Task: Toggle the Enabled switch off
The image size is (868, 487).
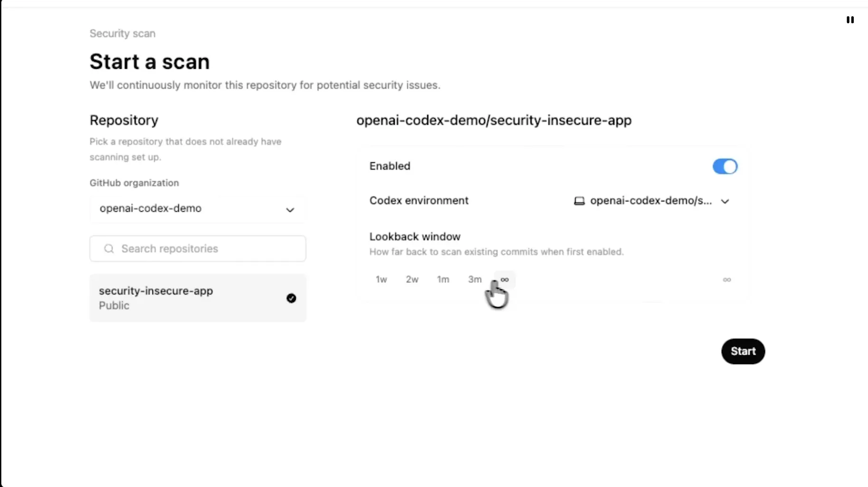Action: (725, 166)
